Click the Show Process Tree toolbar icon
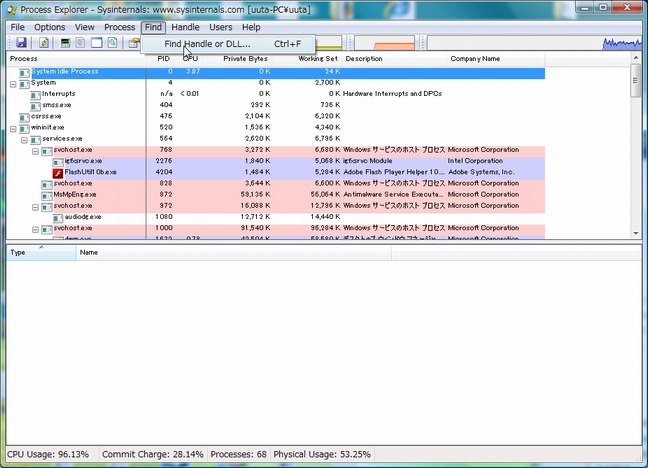This screenshot has width=648, height=468. 81,43
